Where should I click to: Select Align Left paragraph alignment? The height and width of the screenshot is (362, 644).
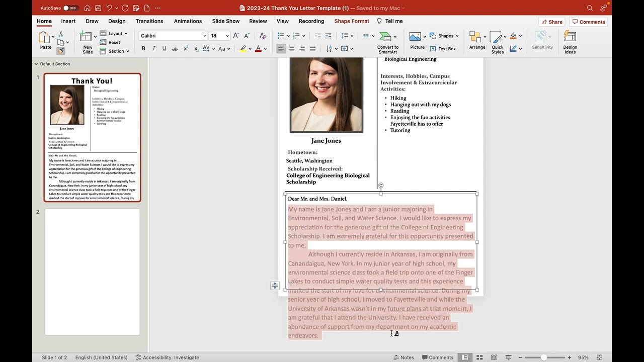pyautogui.click(x=281, y=49)
